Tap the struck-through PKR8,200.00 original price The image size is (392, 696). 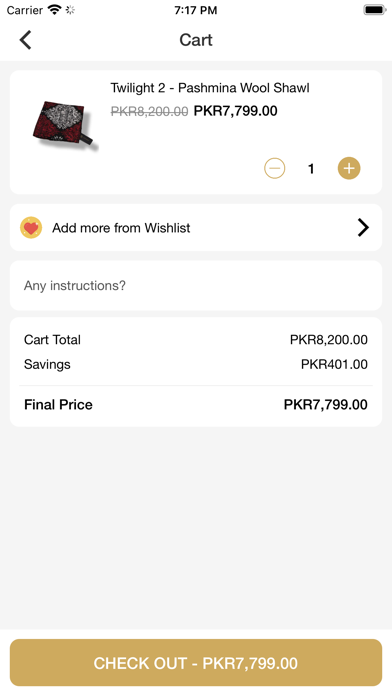pos(149,111)
